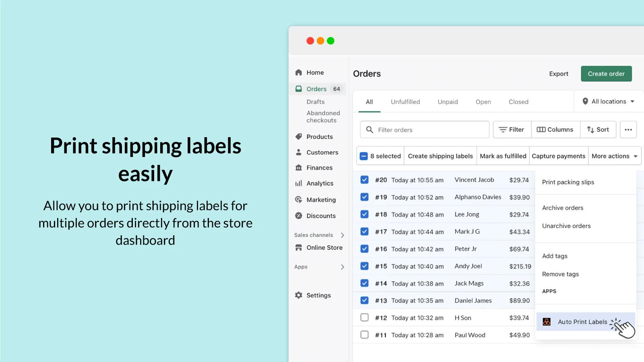This screenshot has width=644, height=362.
Task: Select Auto Print Labels from the menu
Action: 582,322
